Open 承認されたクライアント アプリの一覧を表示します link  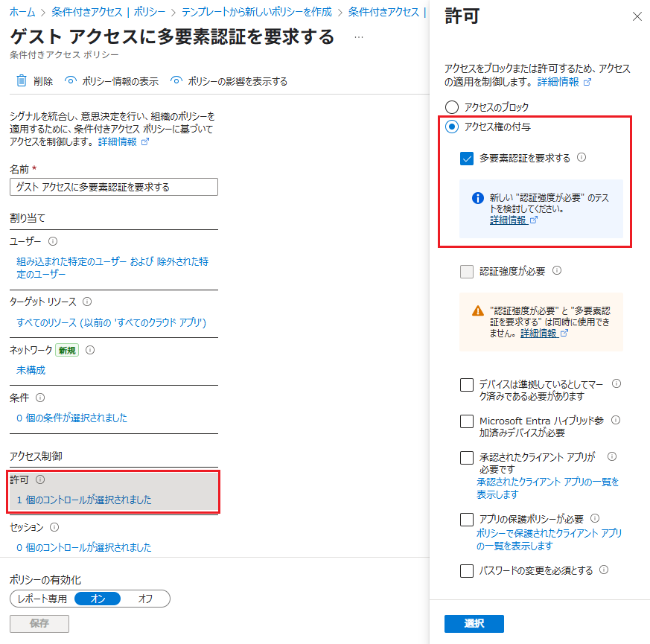tap(547, 488)
